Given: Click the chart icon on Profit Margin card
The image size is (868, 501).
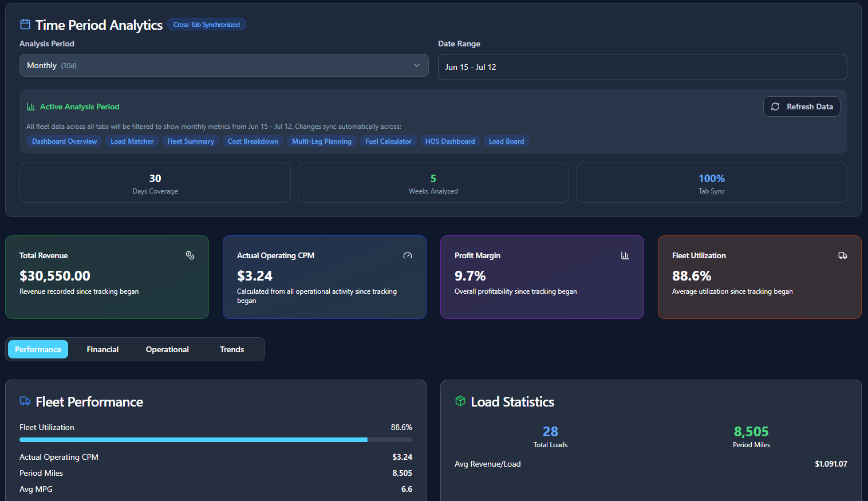Looking at the screenshot, I should (x=625, y=255).
